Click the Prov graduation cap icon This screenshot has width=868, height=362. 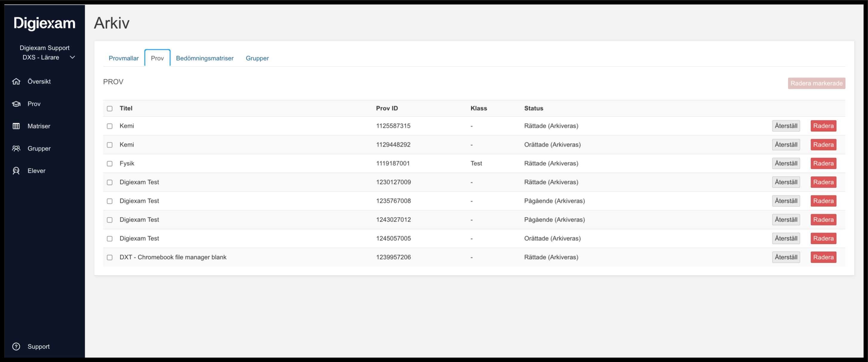[16, 104]
